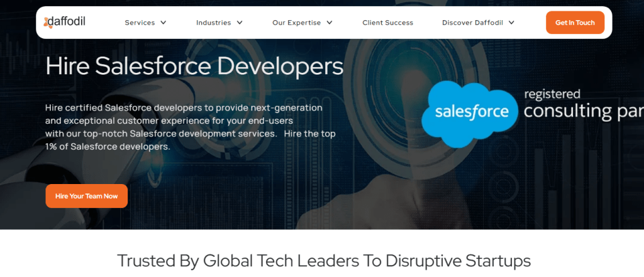Screen dimensions: 644x277
Task: Expand the chevron next to Services
Action: (x=163, y=23)
